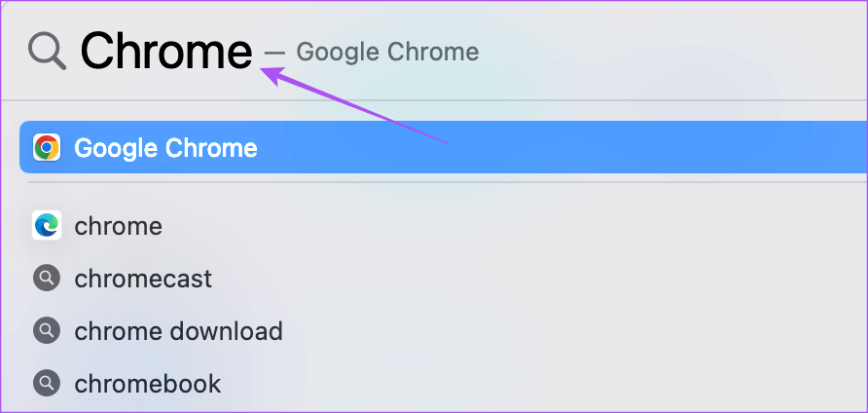The width and height of the screenshot is (868, 413).
Task: Select the lowercase chrome web suggestion text
Action: click(118, 227)
